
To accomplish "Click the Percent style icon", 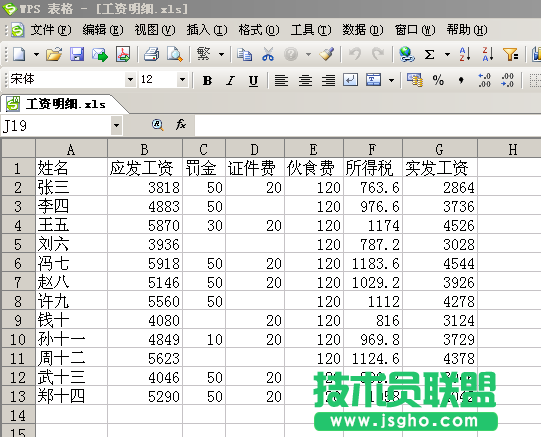I will (x=438, y=80).
